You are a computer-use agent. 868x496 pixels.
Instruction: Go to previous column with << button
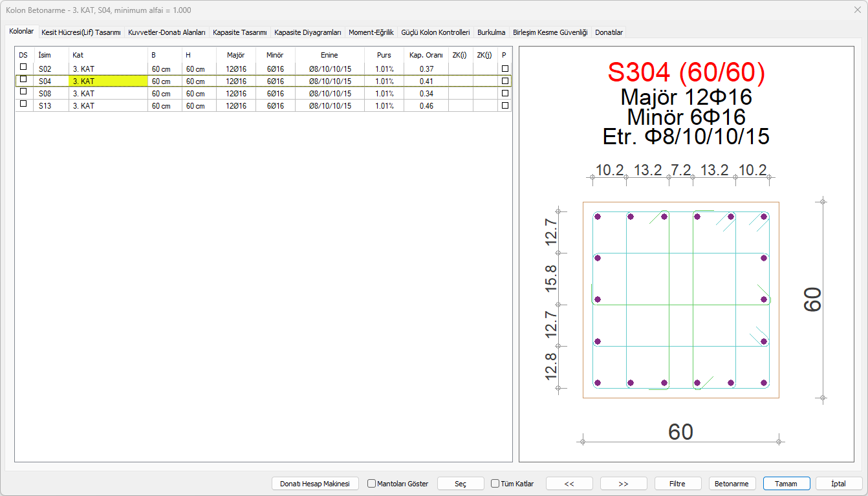click(569, 484)
